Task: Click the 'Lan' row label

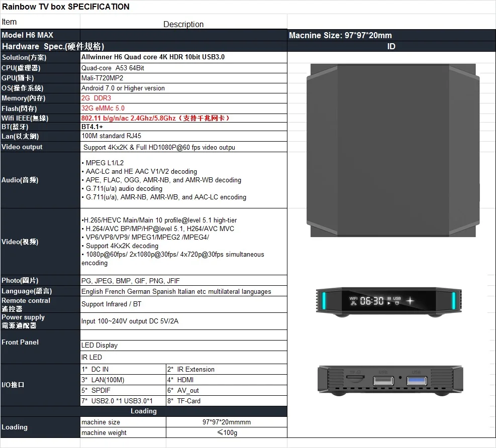Action: (40, 136)
